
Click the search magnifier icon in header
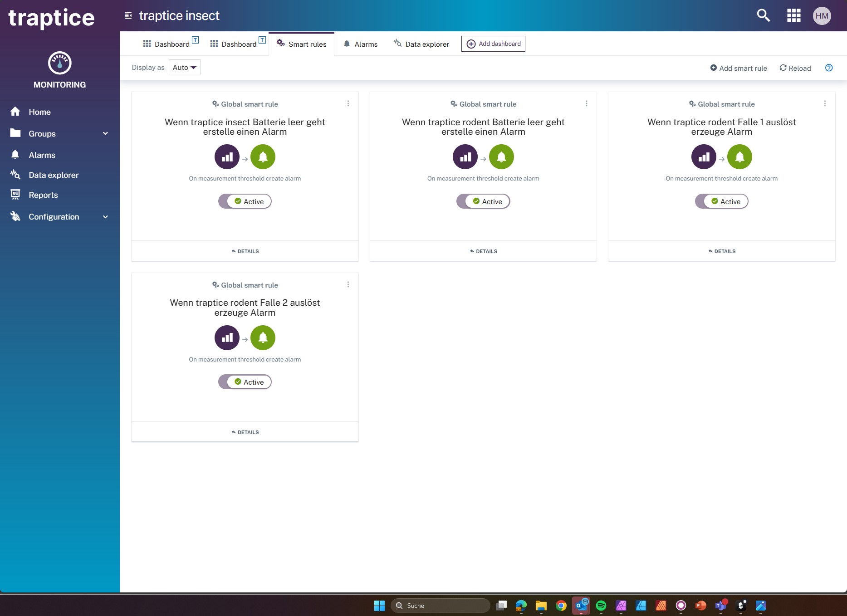pos(763,15)
